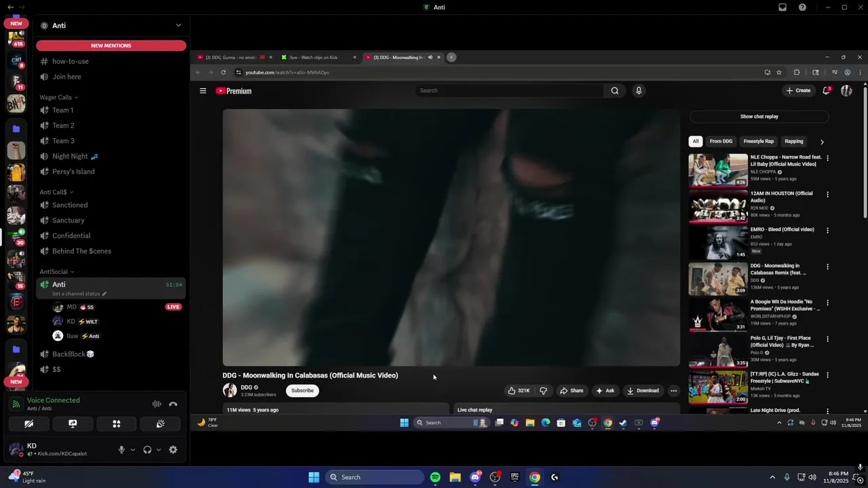The width and height of the screenshot is (868, 488).
Task: Open the YouTube hamburger guide menu
Action: pyautogui.click(x=203, y=91)
